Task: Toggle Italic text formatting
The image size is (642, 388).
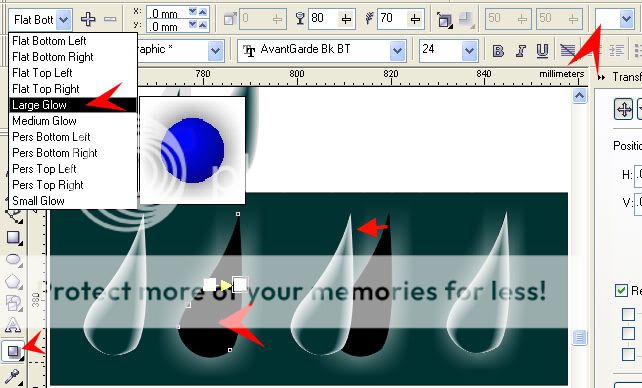Action: (520, 51)
